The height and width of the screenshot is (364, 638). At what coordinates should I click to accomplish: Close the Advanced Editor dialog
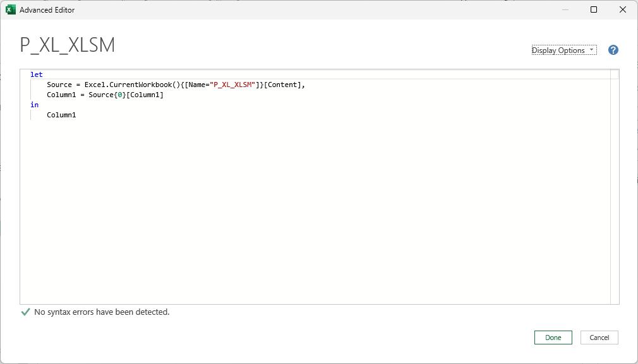623,9
